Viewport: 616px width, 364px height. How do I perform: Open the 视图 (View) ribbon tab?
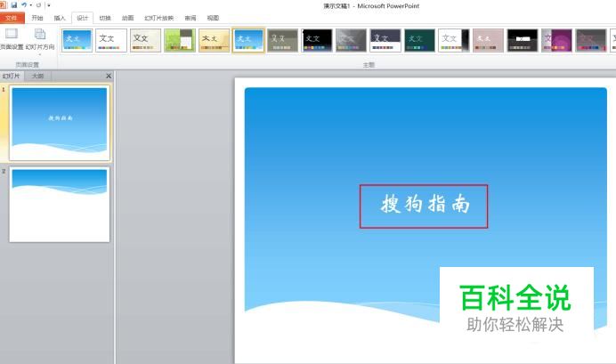[213, 18]
